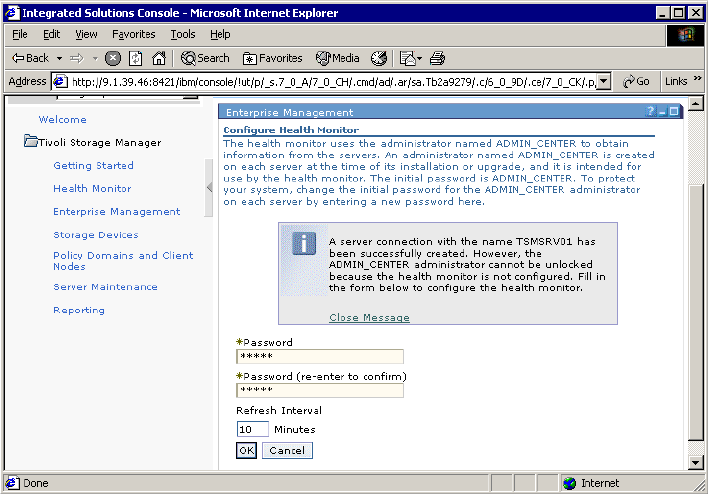Screen dimensions: 708x494
Task: Open Server Maintenance in navigation
Action: pos(105,287)
